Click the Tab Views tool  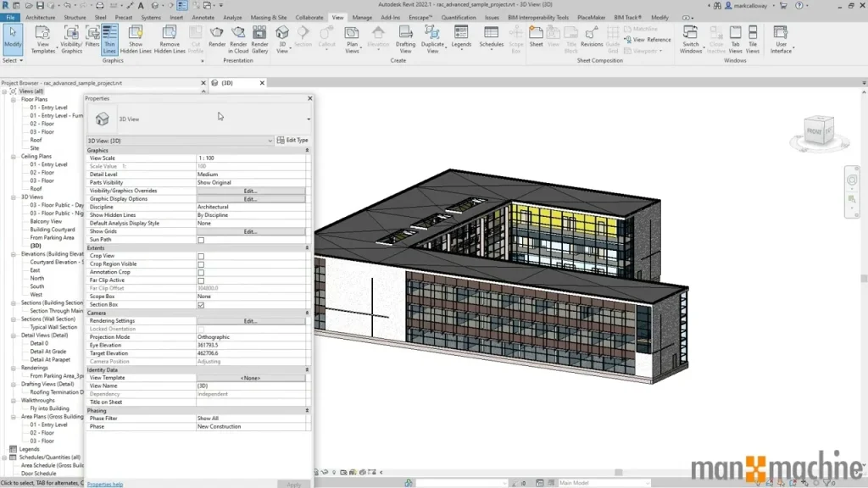pyautogui.click(x=735, y=40)
